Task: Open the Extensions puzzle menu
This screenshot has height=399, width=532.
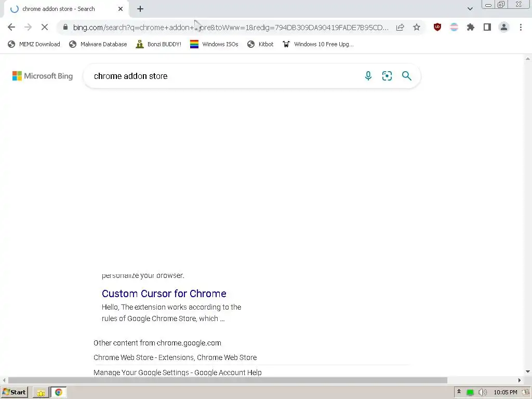Action: pos(471,27)
